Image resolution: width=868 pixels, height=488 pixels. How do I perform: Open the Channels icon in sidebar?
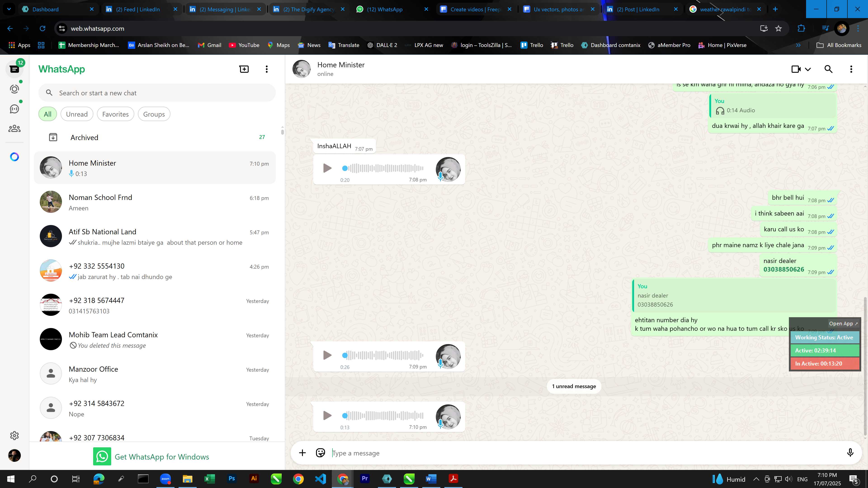[14, 109]
